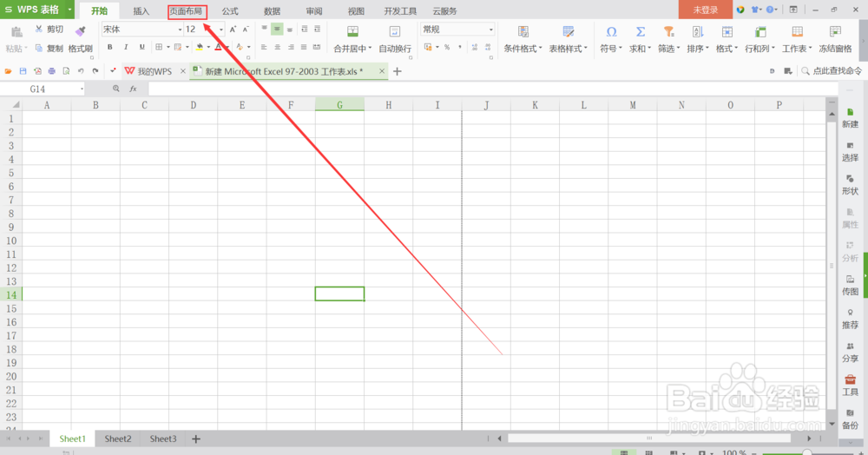
Task: Click the open folder icon in quick toolbar
Action: [9, 71]
